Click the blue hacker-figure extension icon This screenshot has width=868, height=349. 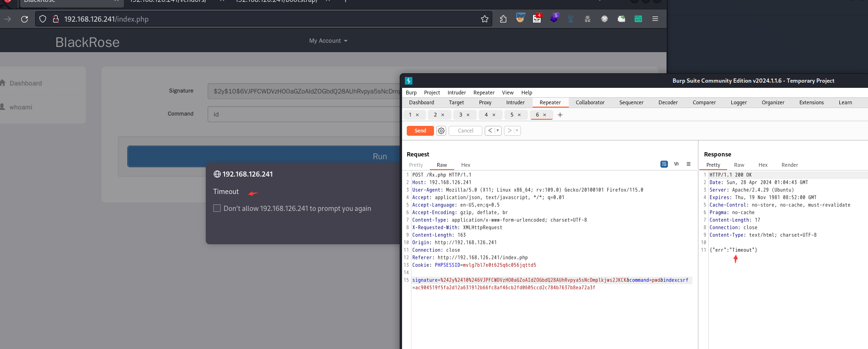pyautogui.click(x=571, y=19)
